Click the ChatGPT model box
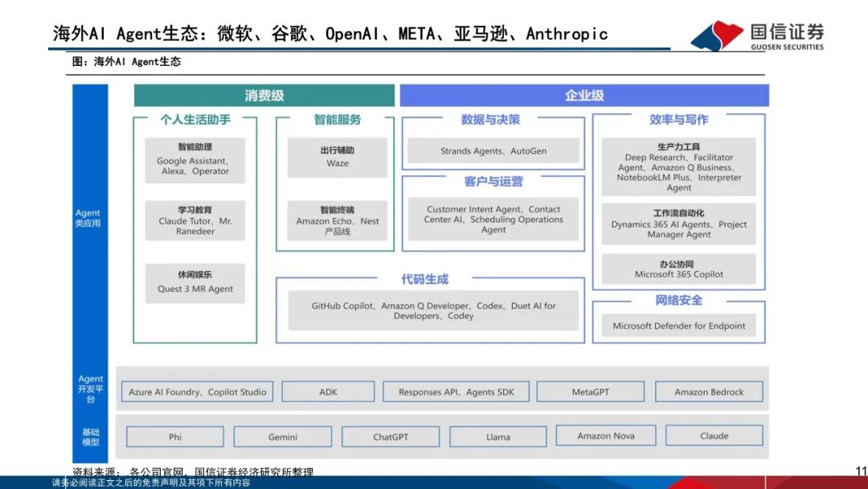 pos(391,437)
